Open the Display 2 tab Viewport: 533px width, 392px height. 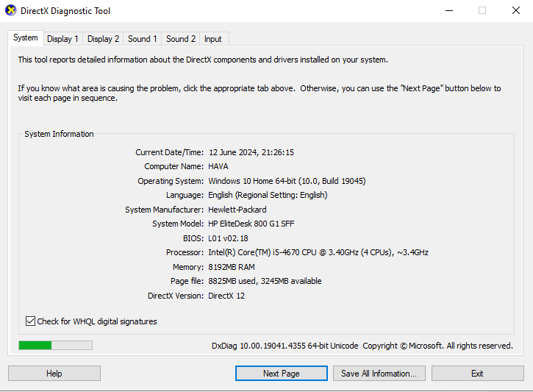coord(104,39)
